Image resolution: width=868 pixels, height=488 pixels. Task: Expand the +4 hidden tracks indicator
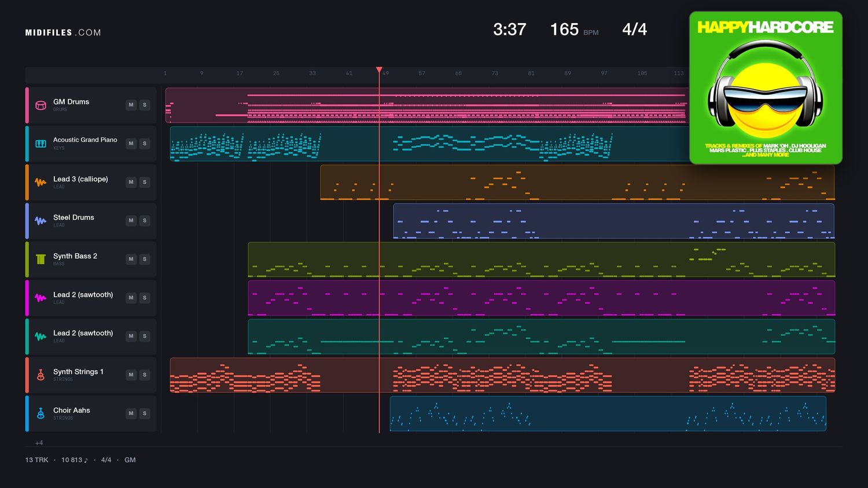click(39, 443)
